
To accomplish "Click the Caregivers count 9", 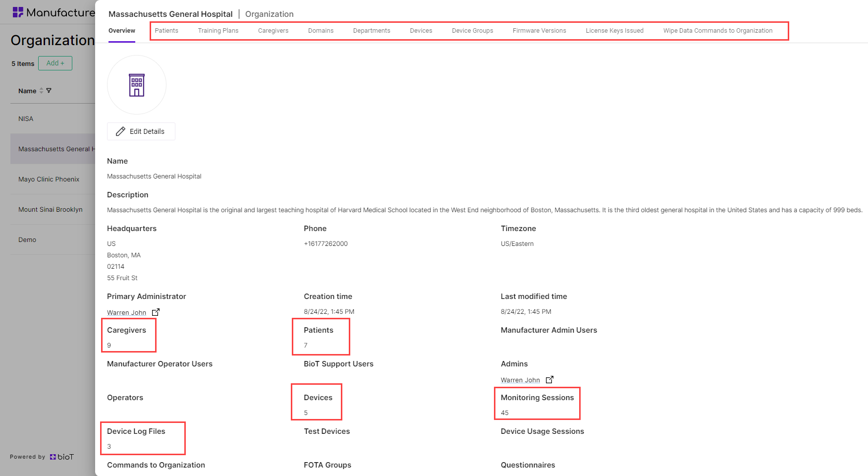I will pyautogui.click(x=109, y=345).
